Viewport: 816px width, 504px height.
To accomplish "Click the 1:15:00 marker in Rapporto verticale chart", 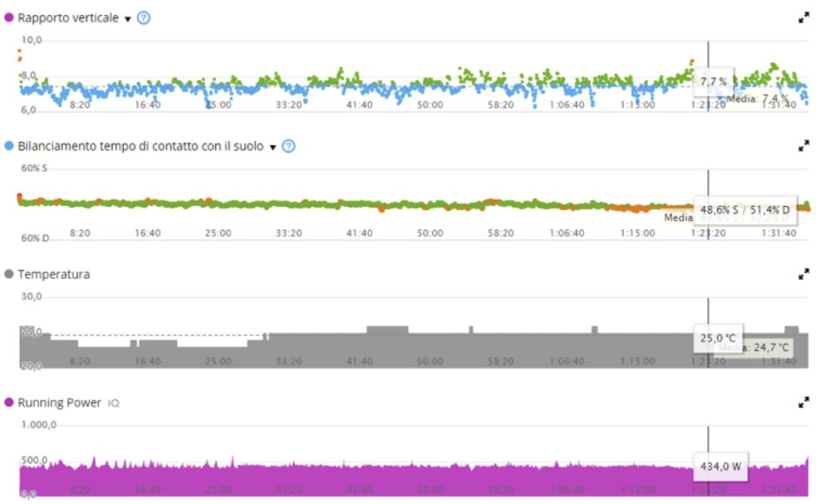I will (637, 104).
